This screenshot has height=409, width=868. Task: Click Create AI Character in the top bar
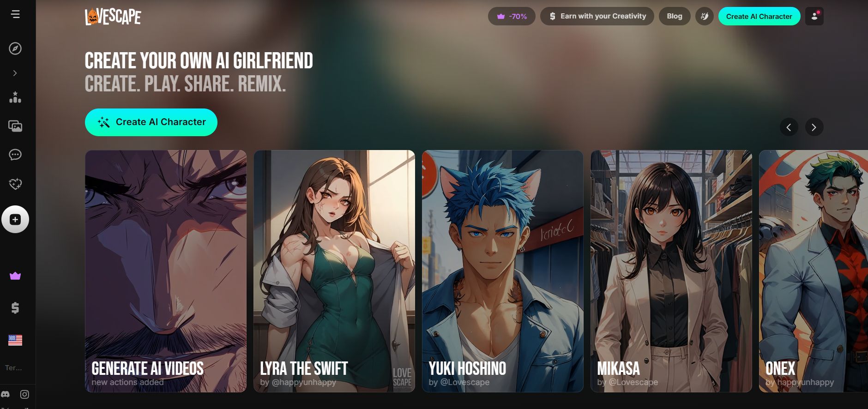pos(759,16)
